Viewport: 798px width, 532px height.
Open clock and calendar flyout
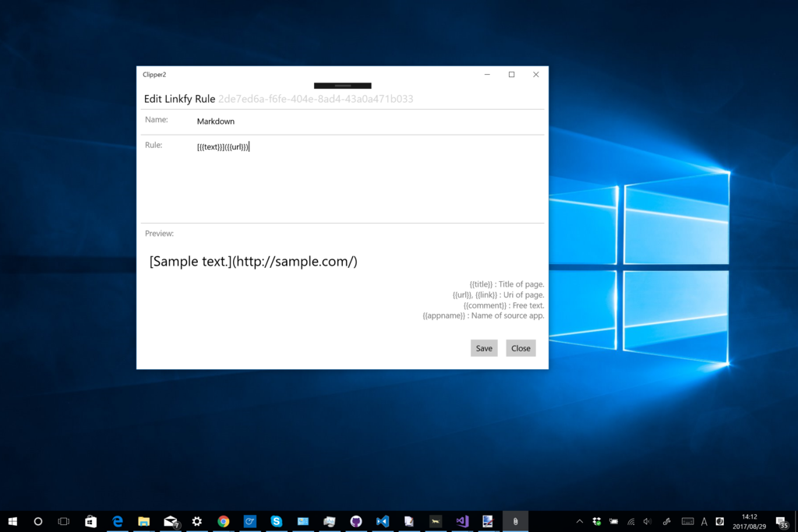click(749, 521)
